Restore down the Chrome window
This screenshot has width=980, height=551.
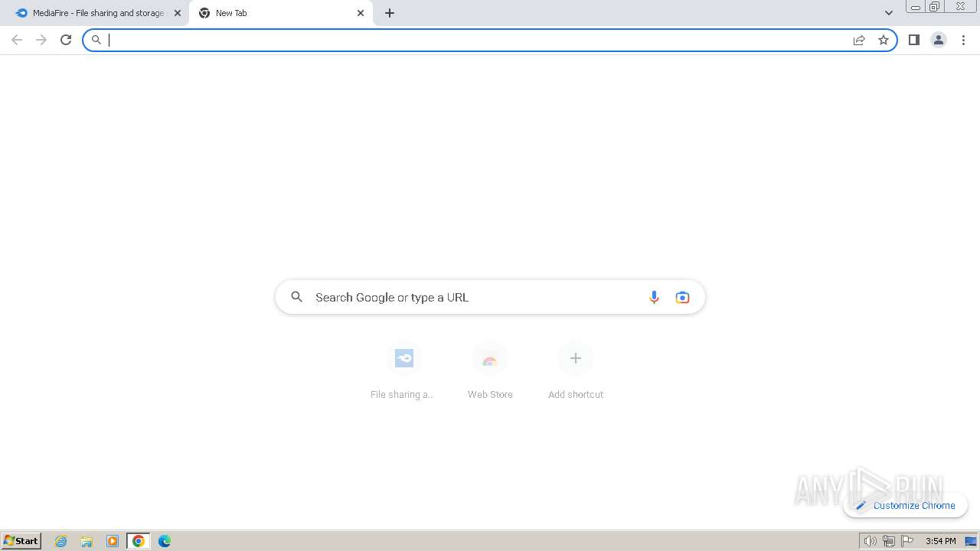(x=935, y=7)
